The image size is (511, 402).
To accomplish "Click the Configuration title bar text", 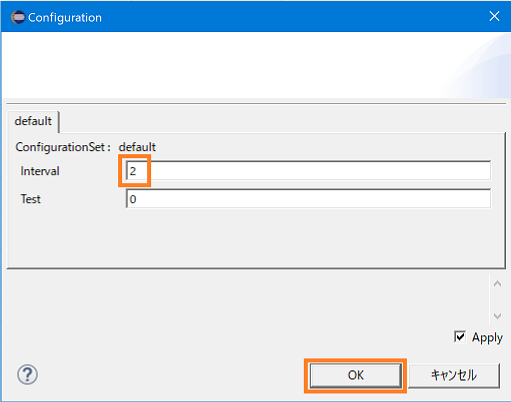I will [65, 17].
